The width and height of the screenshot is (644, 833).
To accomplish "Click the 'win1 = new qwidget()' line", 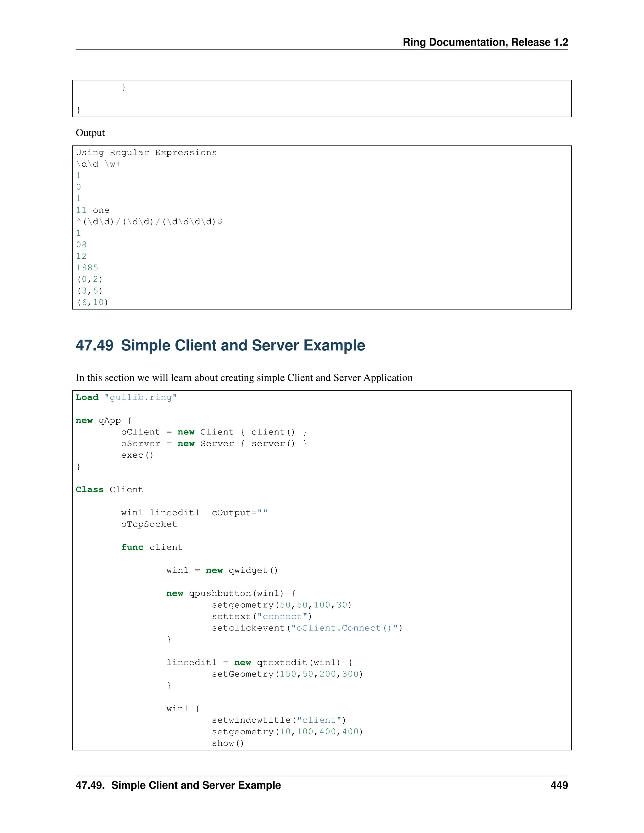I will [222, 570].
